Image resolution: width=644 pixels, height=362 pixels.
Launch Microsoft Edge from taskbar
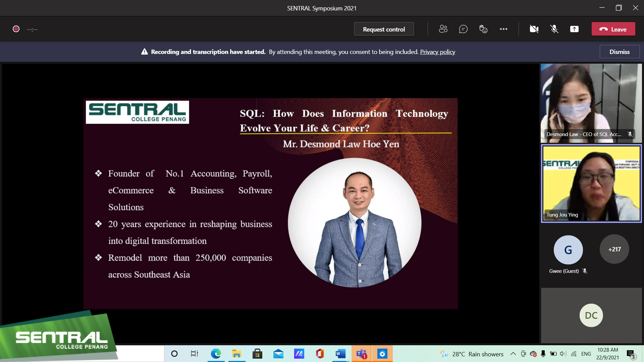pyautogui.click(x=216, y=354)
